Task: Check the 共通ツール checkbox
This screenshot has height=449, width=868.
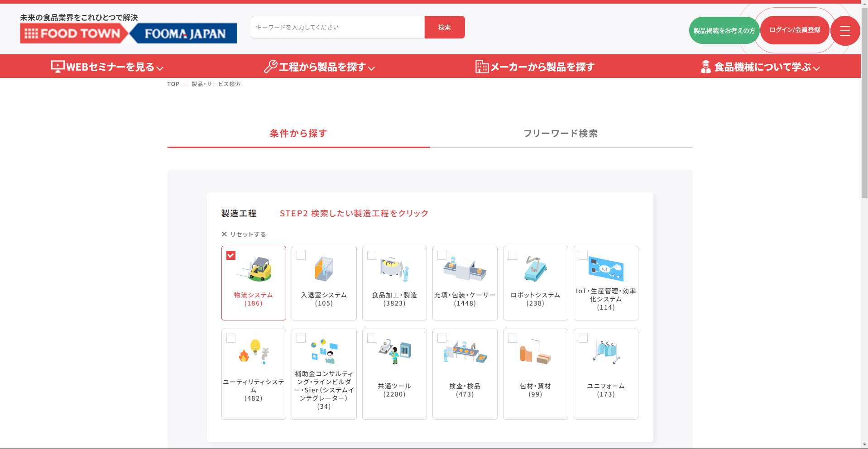Action: (x=372, y=338)
